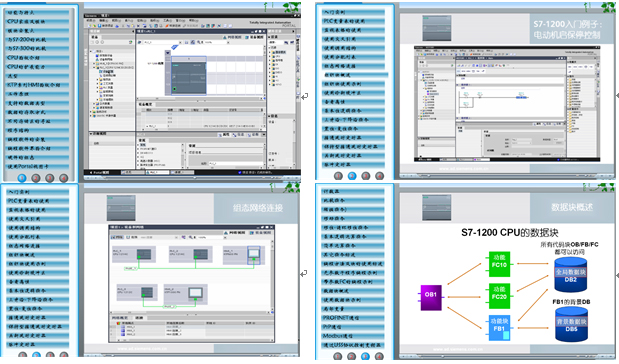Click the green FC10 function block
The width and height of the screenshot is (619, 364).
[499, 264]
